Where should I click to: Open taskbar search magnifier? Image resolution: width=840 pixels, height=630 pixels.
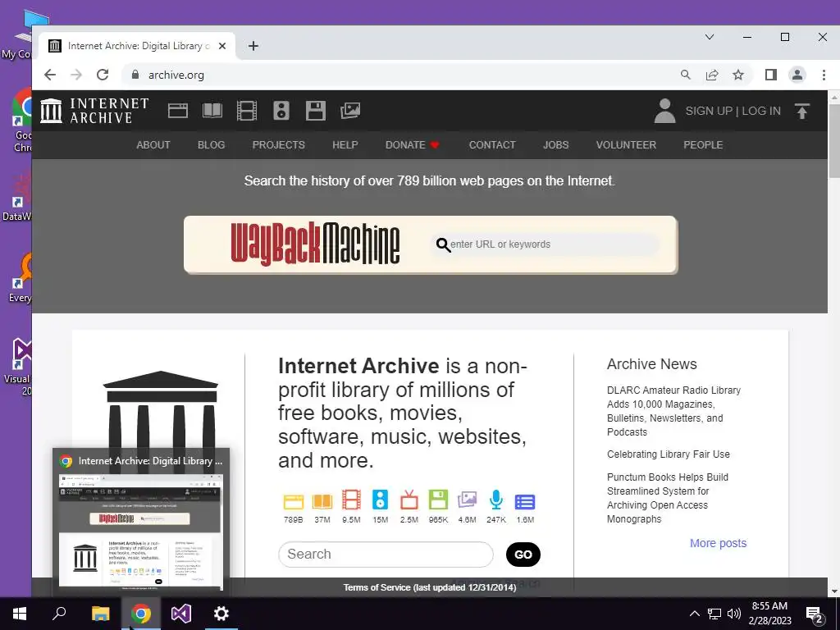(59, 614)
